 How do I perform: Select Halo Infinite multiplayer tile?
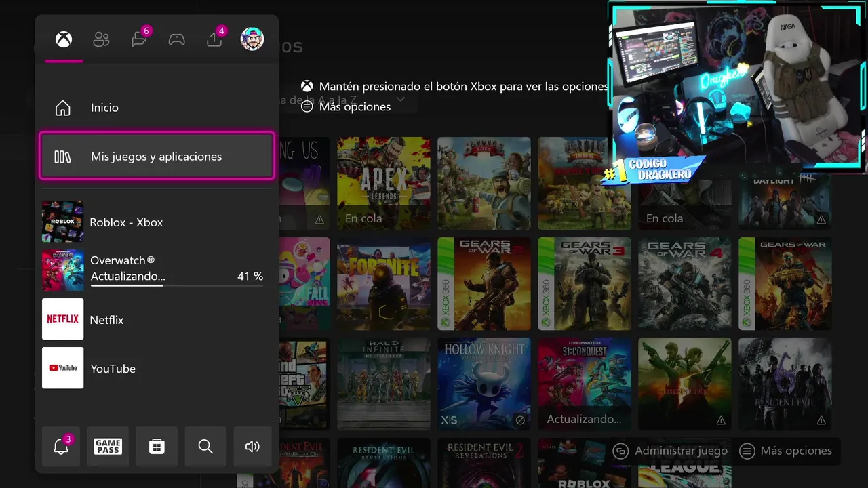coord(384,384)
